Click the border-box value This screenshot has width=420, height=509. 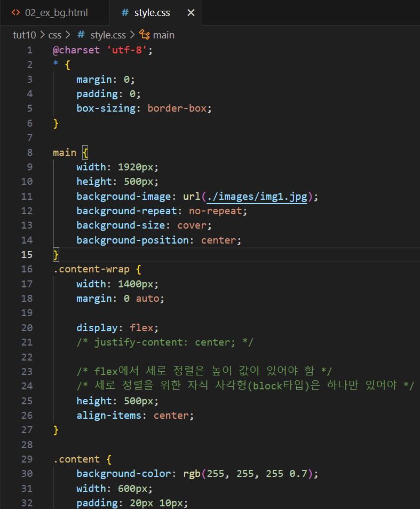[x=177, y=108]
